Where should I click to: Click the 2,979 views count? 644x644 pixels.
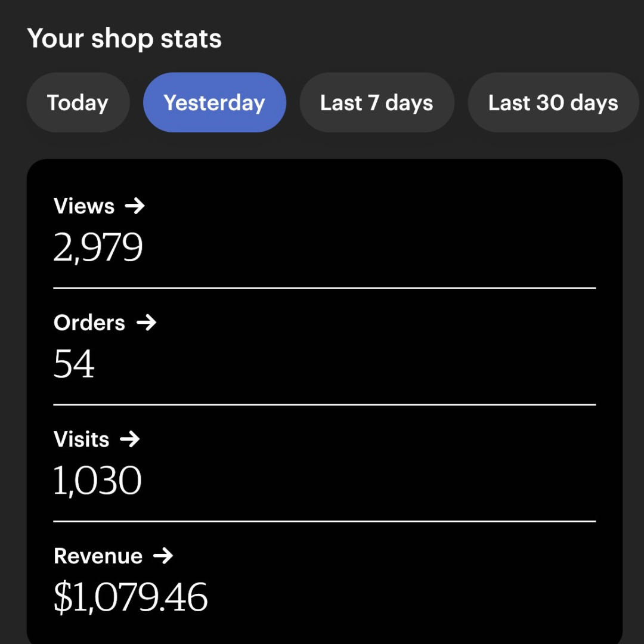[x=98, y=247]
